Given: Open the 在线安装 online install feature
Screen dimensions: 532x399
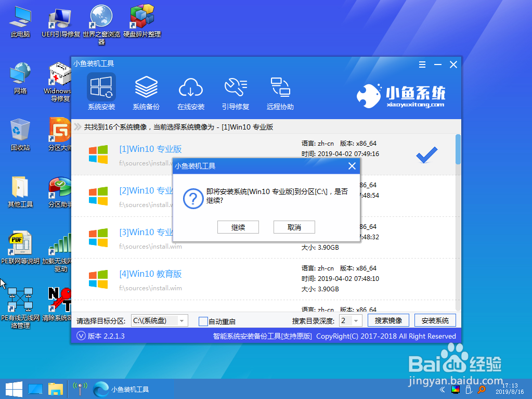Looking at the screenshot, I should point(191,93).
